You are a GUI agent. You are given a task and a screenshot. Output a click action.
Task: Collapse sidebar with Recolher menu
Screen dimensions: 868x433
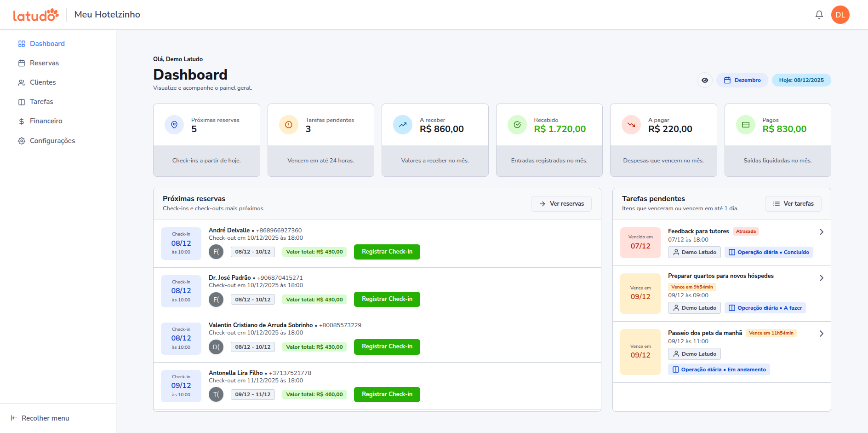point(40,418)
